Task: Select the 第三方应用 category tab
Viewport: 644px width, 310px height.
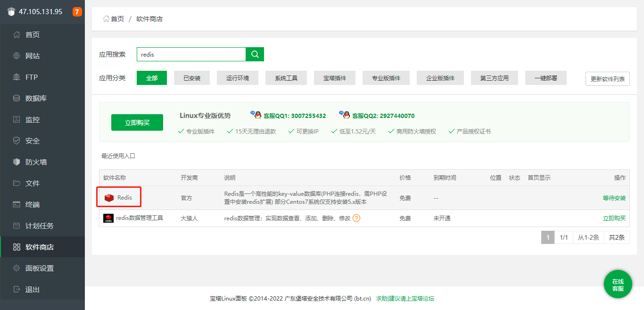Action: (495, 78)
